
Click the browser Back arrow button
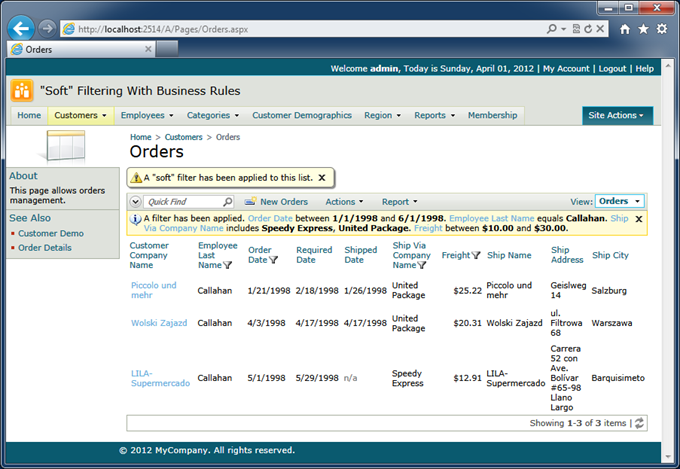tap(20, 29)
